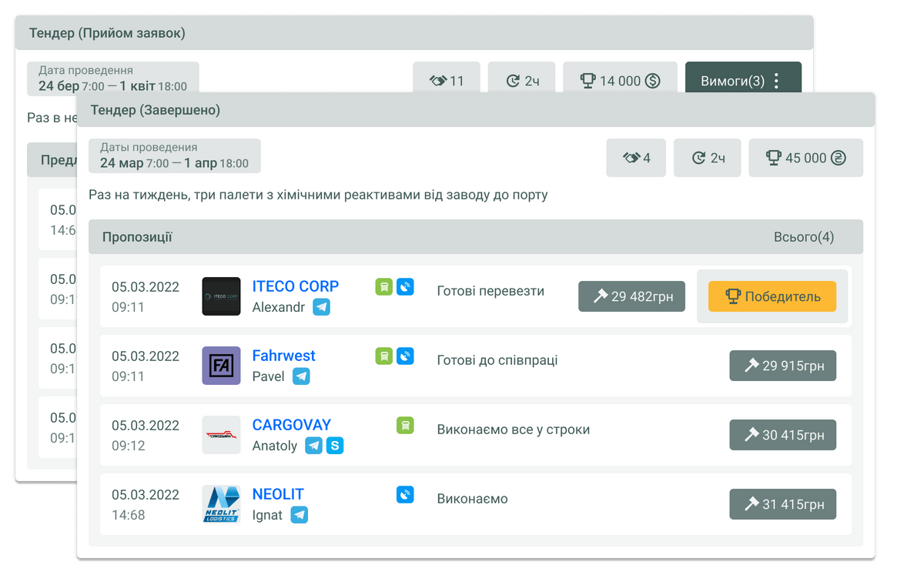Click the 29 915грн bid button

click(782, 366)
